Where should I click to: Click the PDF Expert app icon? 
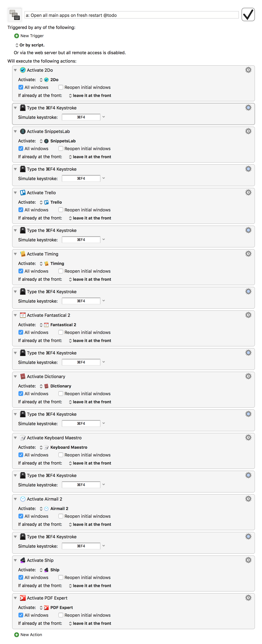[x=23, y=598]
